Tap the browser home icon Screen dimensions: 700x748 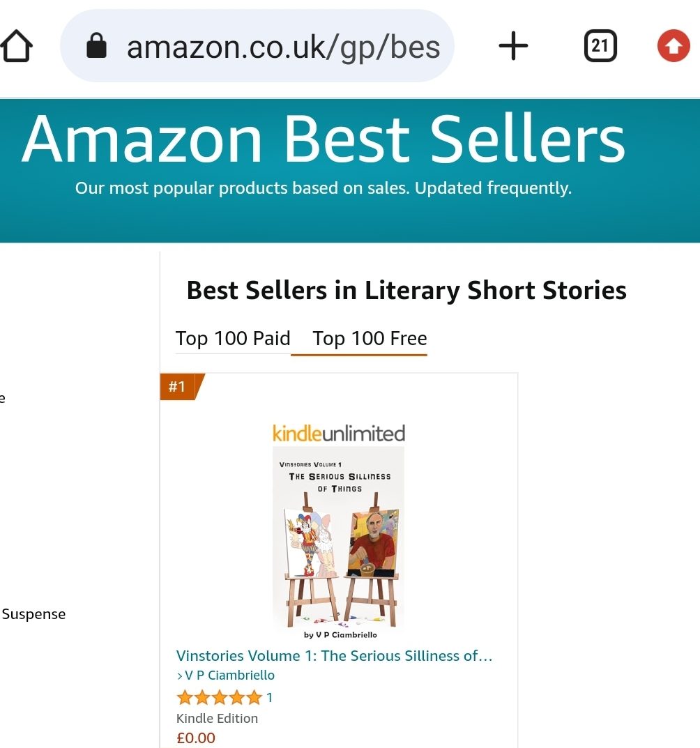point(16,47)
